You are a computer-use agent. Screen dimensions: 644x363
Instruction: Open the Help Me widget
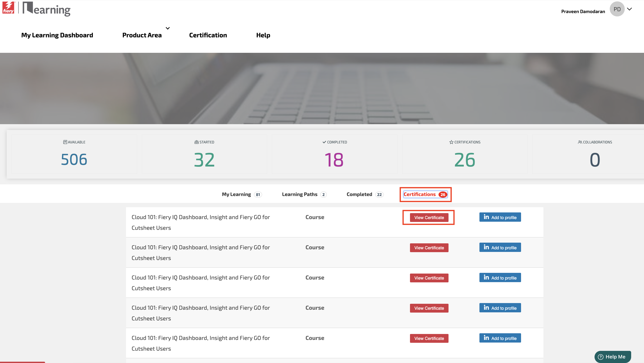tap(613, 357)
